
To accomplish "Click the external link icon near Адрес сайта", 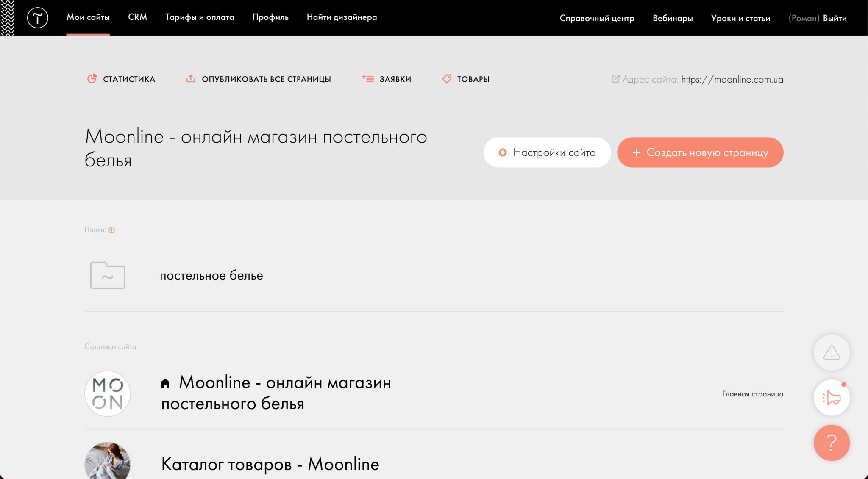I will click(x=615, y=79).
